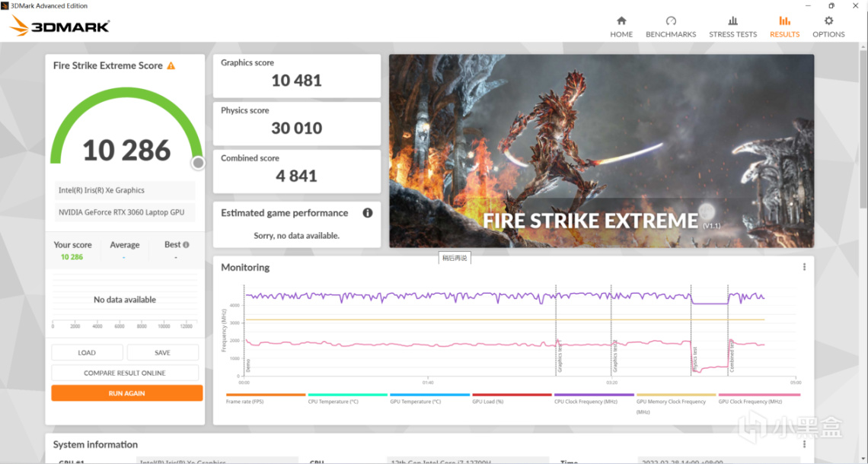
Task: Click the green Your score value 10 286
Action: 72,257
